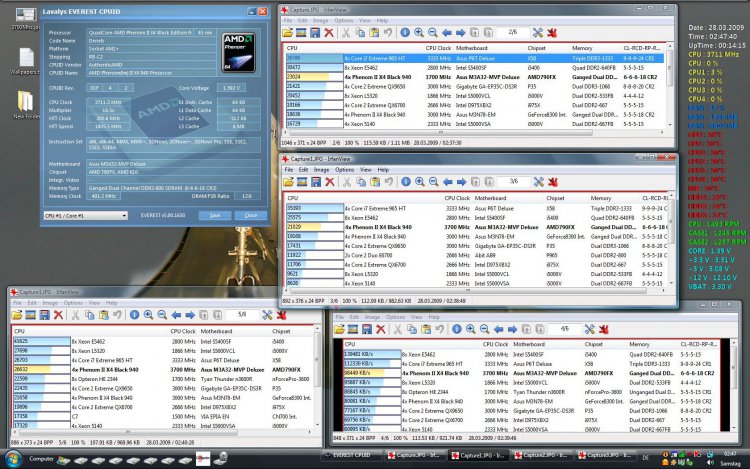Open the Wallpapers desktop file icon
The height and width of the screenshot is (469, 750).
coord(26,61)
